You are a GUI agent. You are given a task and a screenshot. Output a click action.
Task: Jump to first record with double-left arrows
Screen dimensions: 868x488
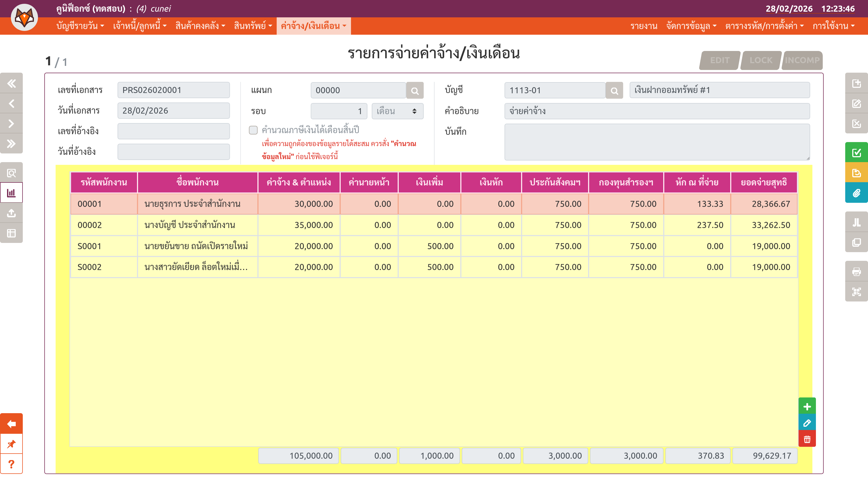click(x=11, y=83)
